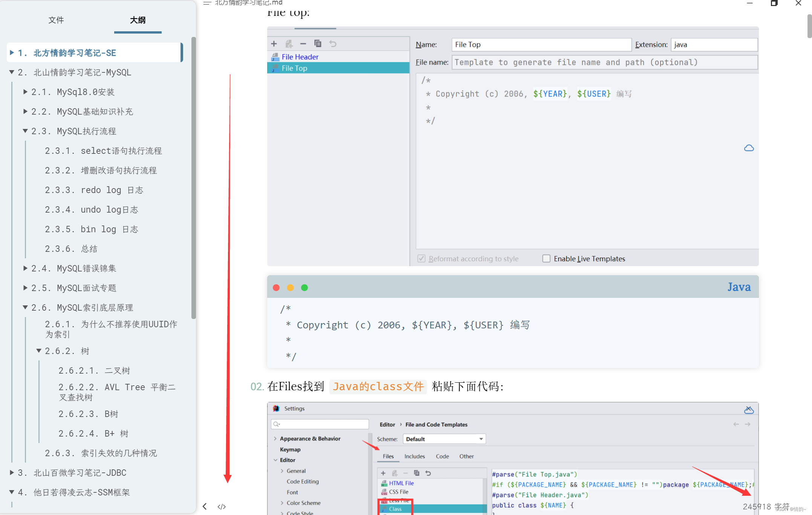
Task: Expand the 2.4 MySQL错误锦集 outline section
Action: click(25, 268)
